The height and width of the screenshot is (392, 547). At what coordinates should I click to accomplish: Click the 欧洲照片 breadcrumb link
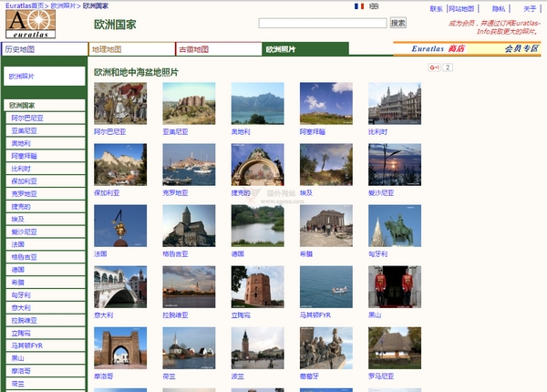[63, 5]
